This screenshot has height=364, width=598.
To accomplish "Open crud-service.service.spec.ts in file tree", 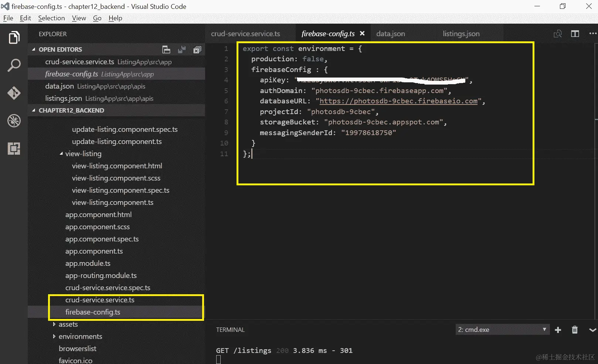I will point(108,288).
